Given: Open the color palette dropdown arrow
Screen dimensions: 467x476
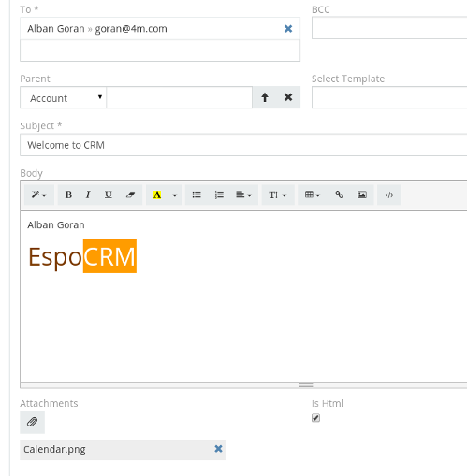Looking at the screenshot, I should (175, 195).
